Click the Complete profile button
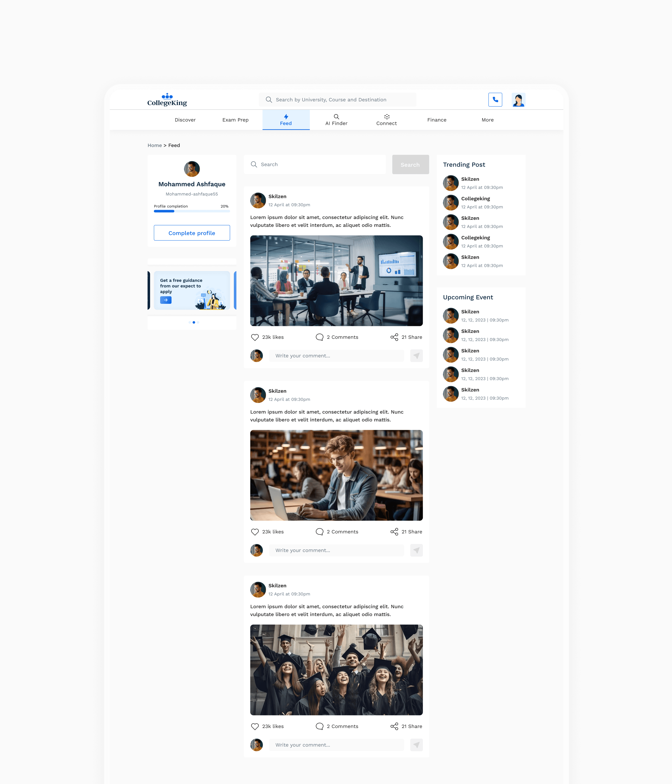 (192, 233)
